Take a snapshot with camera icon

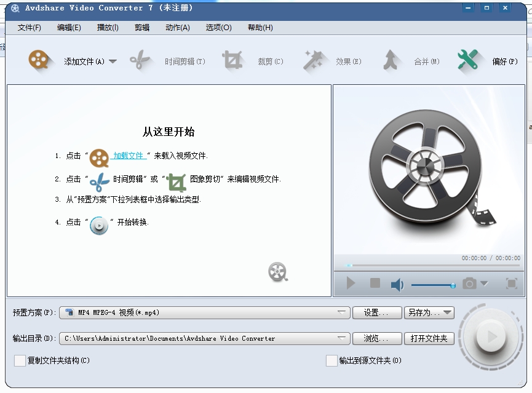click(469, 283)
